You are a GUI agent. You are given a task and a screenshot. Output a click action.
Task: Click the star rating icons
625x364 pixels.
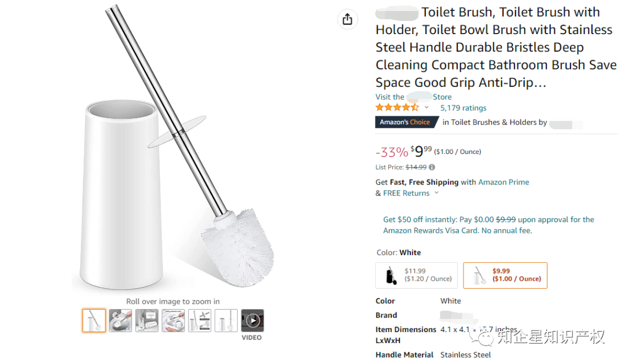pyautogui.click(x=397, y=108)
